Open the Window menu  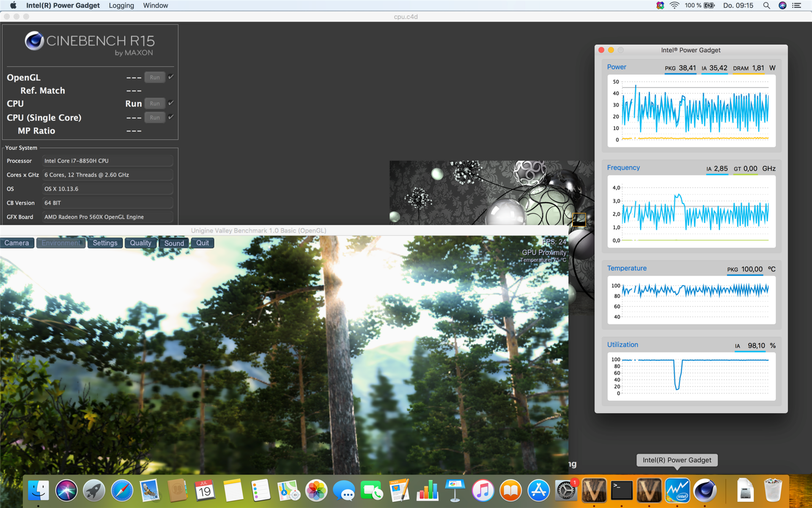pyautogui.click(x=155, y=6)
